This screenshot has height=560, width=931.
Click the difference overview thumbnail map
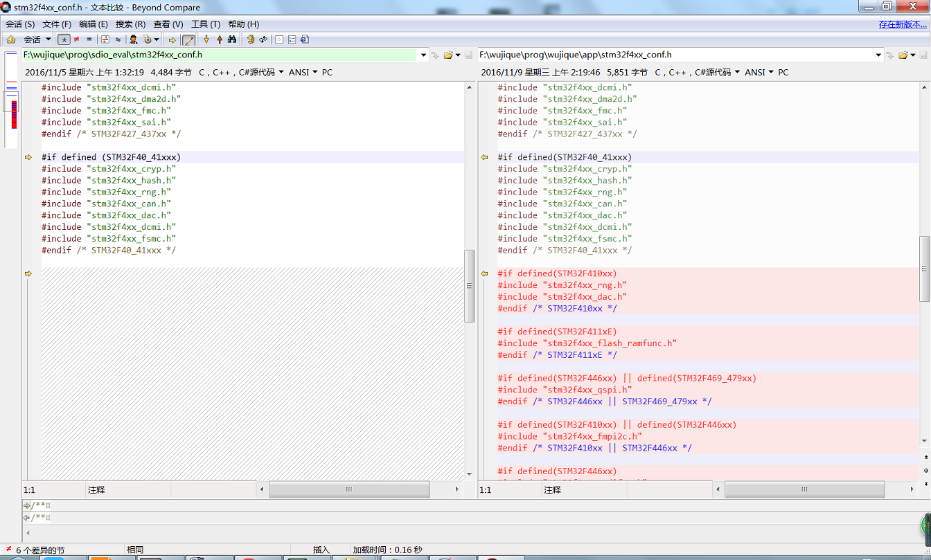click(10, 99)
